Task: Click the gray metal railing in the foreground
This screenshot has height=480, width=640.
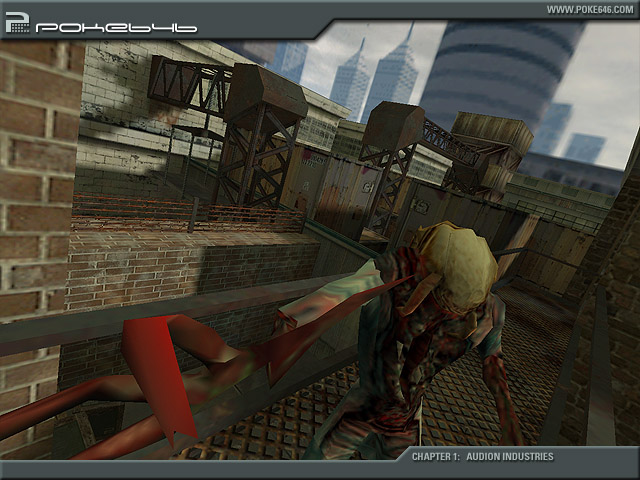Action: pos(150,318)
